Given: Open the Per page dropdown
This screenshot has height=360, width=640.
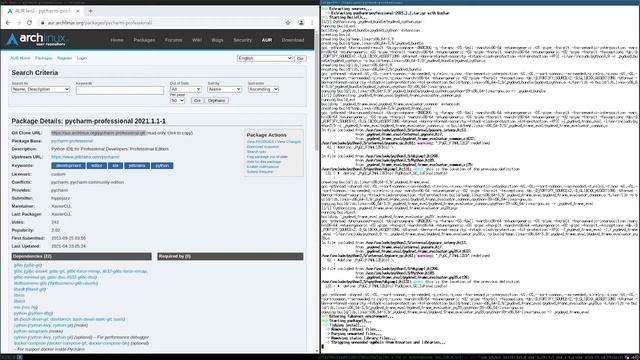Looking at the screenshot, I should coord(177,100).
